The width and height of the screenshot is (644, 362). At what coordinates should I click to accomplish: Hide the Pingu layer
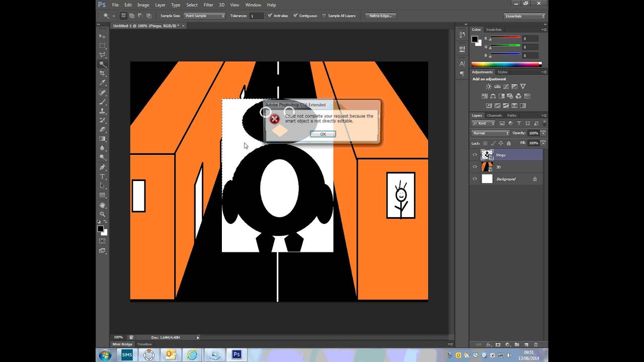[x=474, y=155]
